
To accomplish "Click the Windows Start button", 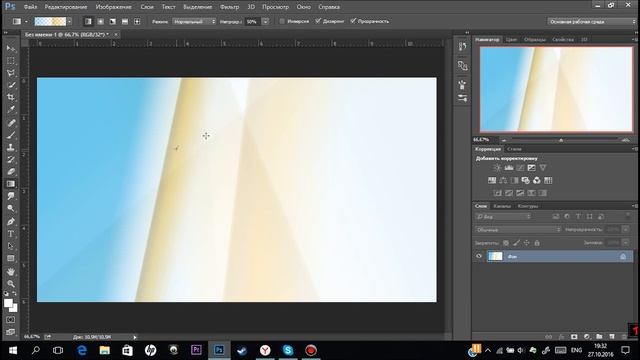I will (13, 350).
